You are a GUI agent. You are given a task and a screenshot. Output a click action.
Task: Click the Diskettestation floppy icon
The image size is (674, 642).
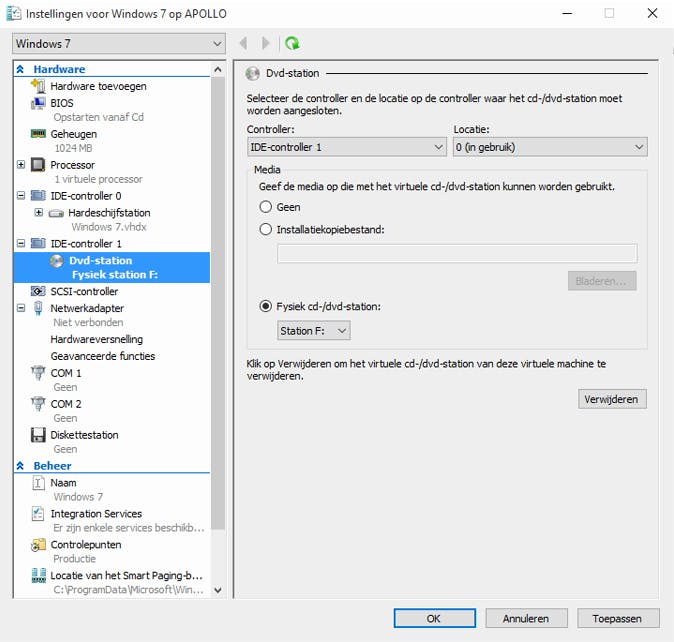pyautogui.click(x=38, y=435)
